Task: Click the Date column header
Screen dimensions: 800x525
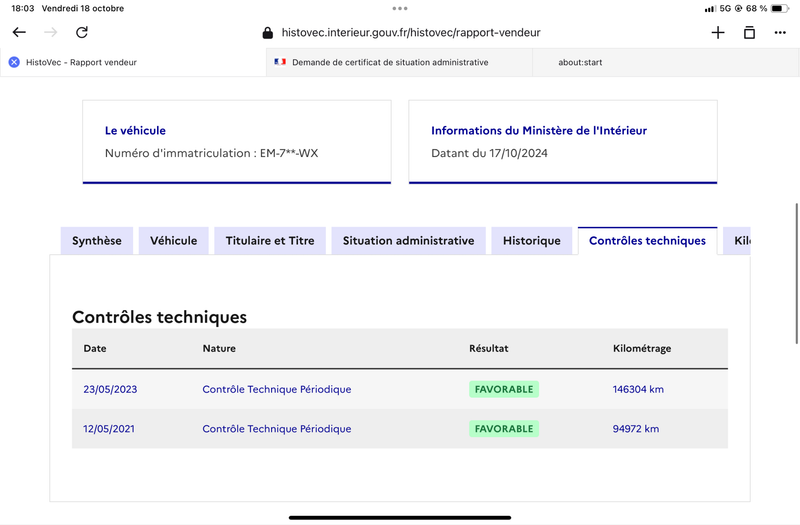Action: click(x=95, y=348)
